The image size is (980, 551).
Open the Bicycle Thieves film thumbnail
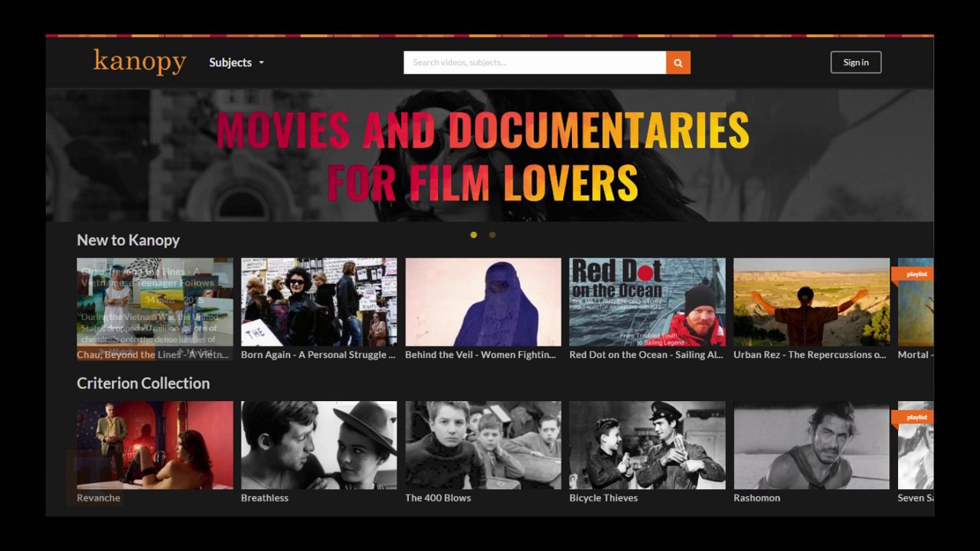(647, 445)
